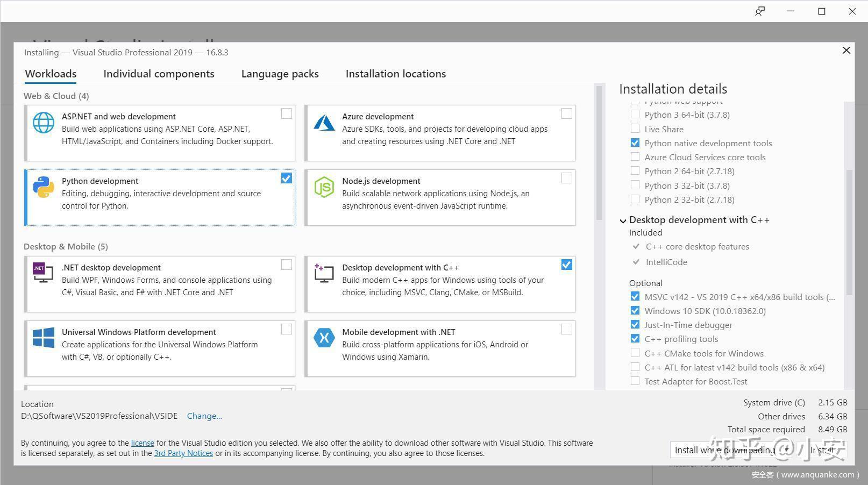
Task: Click the Web & Cloud (4) section heading
Action: tap(56, 96)
